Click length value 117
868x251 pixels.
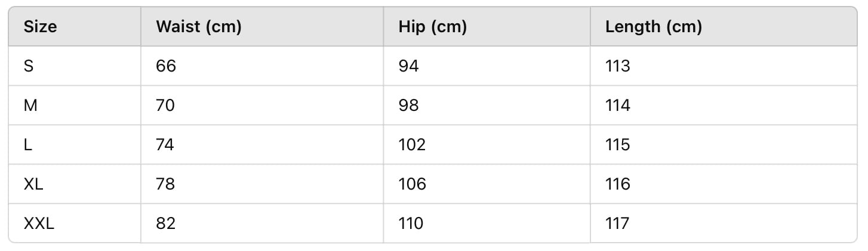click(617, 224)
